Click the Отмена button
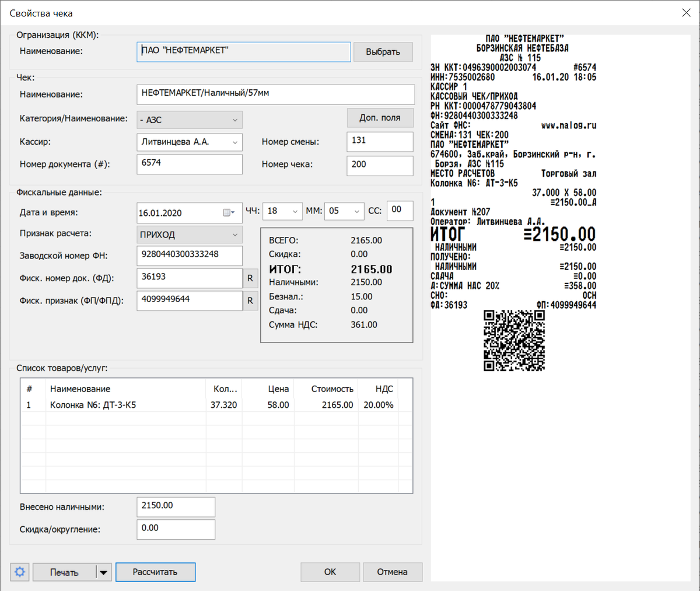The width and height of the screenshot is (700, 591). (x=393, y=572)
